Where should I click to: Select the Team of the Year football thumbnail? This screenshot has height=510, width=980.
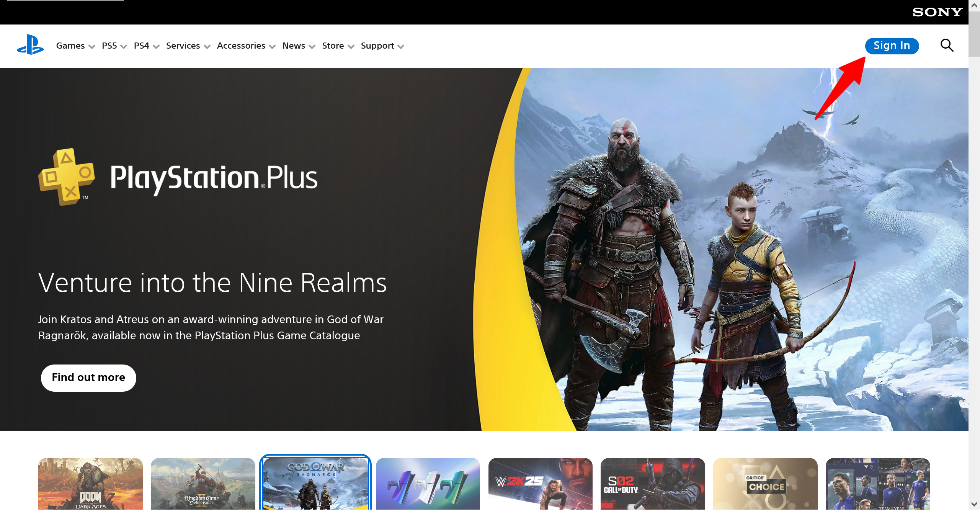tap(878, 484)
